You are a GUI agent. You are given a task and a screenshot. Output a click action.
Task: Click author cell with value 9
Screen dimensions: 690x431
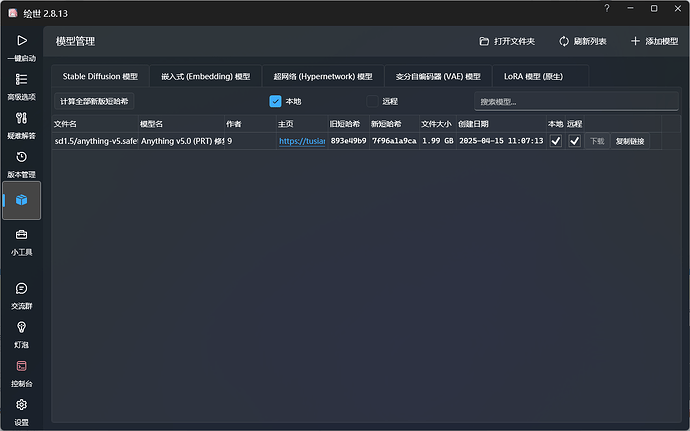pos(250,141)
